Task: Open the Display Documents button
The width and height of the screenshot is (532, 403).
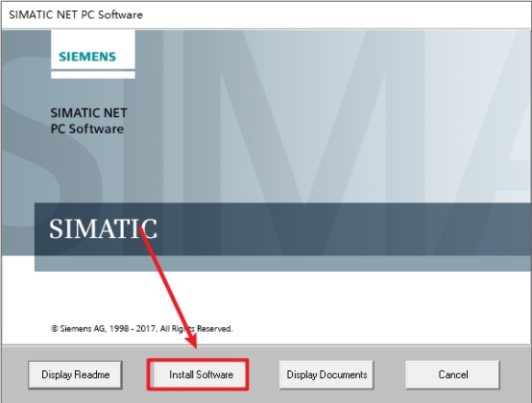Action: pos(326,374)
